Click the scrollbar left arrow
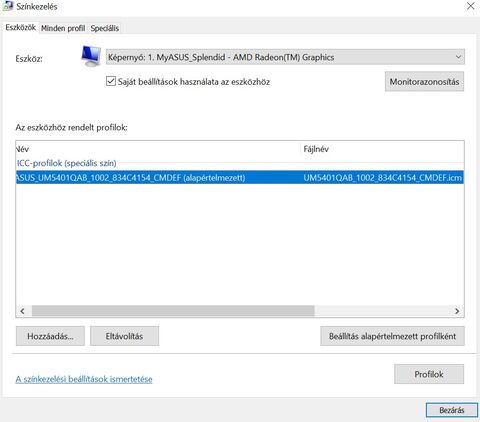Image resolution: width=480 pixels, height=422 pixels. 22,311
